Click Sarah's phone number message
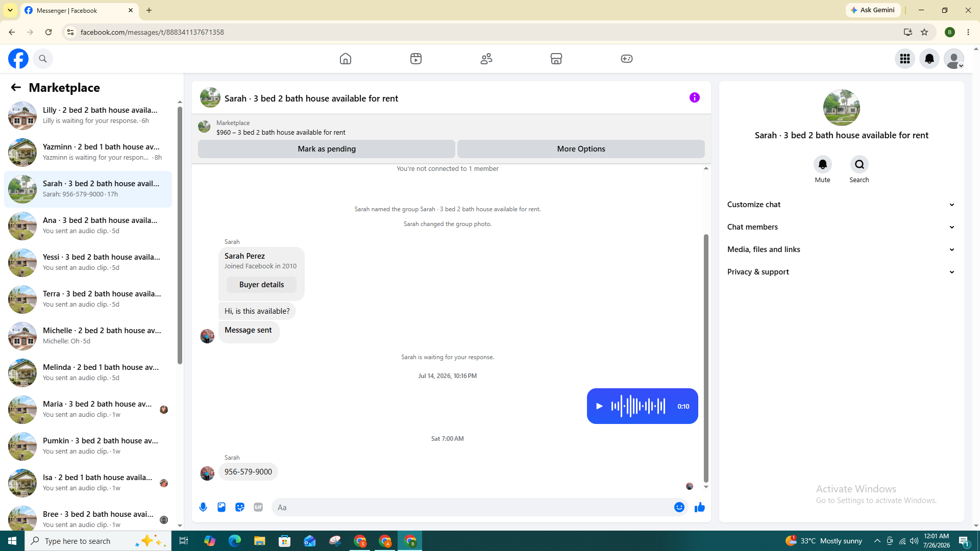 pyautogui.click(x=248, y=472)
